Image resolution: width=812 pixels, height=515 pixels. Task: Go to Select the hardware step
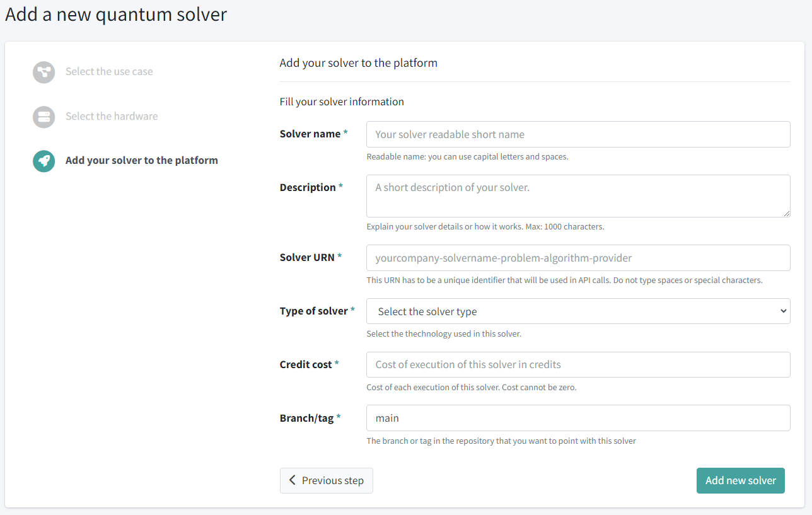[112, 117]
